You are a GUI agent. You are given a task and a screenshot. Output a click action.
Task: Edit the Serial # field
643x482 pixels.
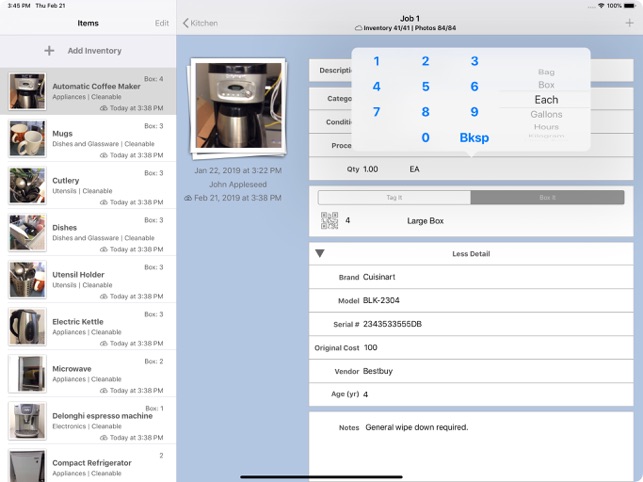[x=471, y=324]
